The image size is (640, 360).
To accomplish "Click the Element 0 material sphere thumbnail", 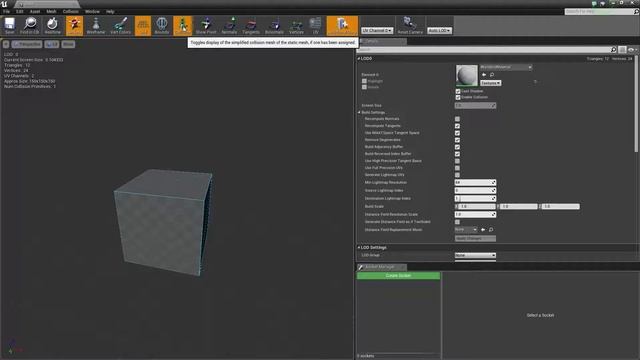I will point(467,75).
